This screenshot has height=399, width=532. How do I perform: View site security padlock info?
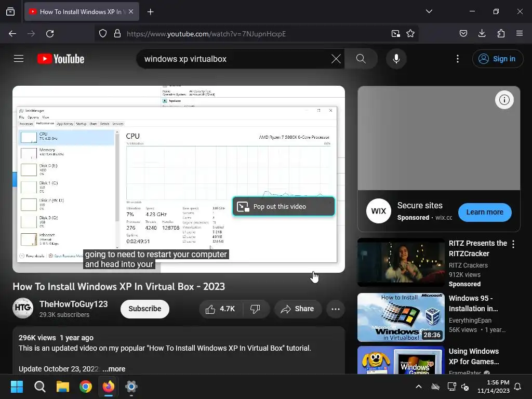point(117,34)
